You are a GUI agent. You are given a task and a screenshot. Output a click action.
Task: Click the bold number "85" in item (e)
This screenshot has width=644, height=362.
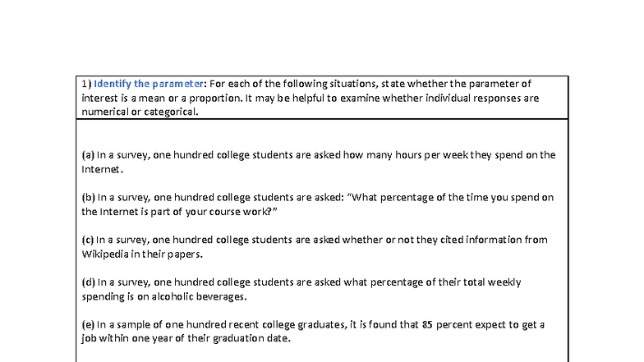point(427,325)
